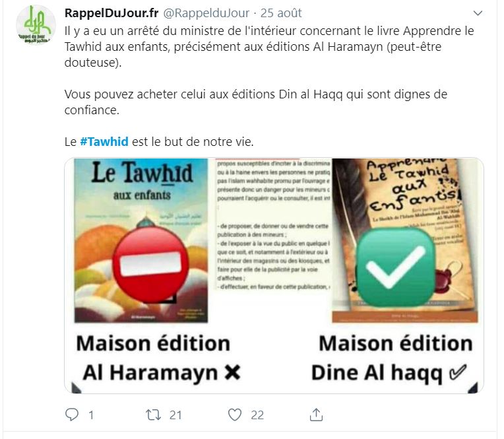The height and width of the screenshot is (439, 504).
Task: Open RappelDuJour profile avatar
Action: (x=36, y=25)
